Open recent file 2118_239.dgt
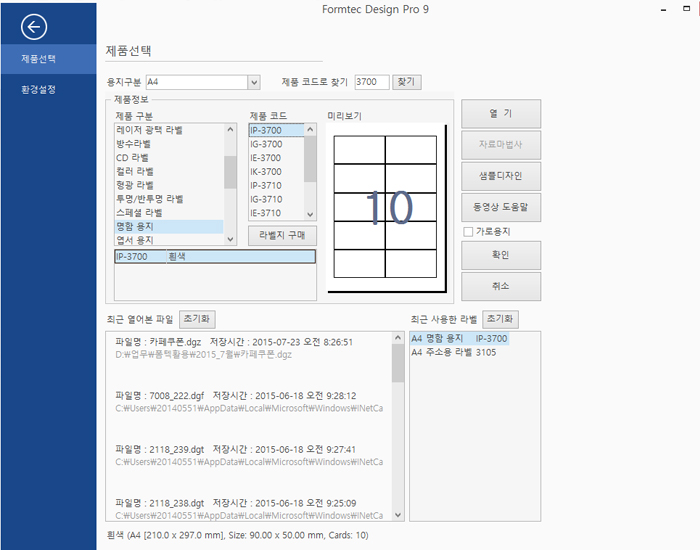 pyautogui.click(x=249, y=455)
